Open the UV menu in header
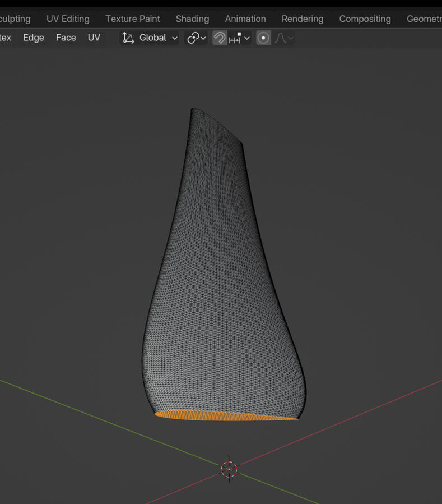This screenshot has height=504, width=442. pos(94,38)
